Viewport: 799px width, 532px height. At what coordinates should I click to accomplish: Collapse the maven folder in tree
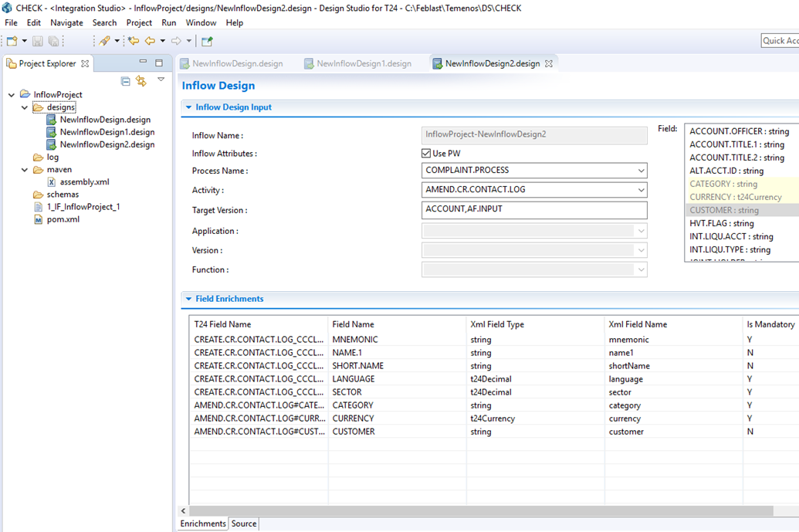point(25,170)
